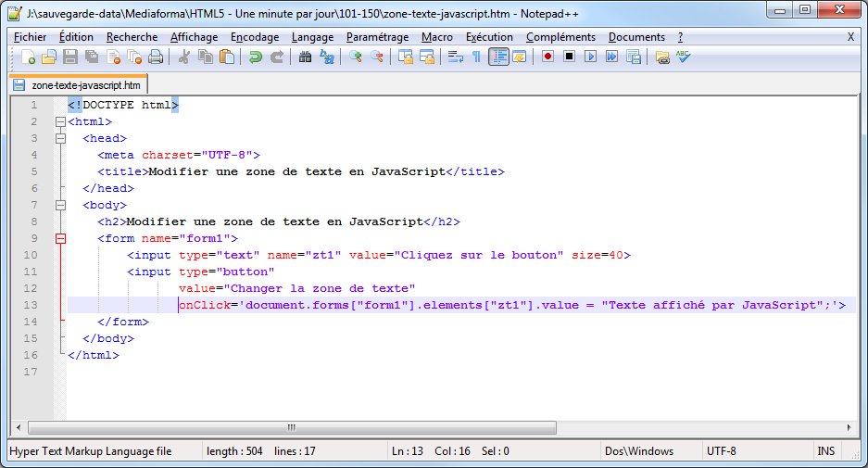Click the New file toolbar icon
The height and width of the screenshot is (468, 868).
point(29,57)
